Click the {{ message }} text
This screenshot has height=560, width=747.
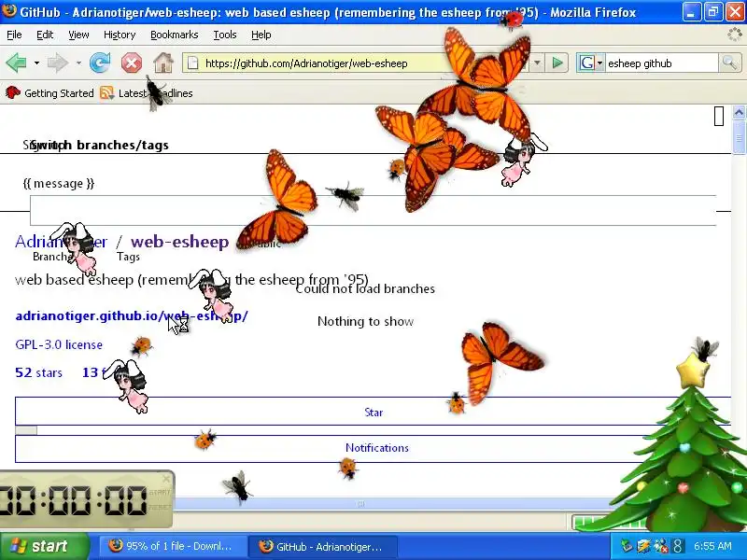(59, 183)
